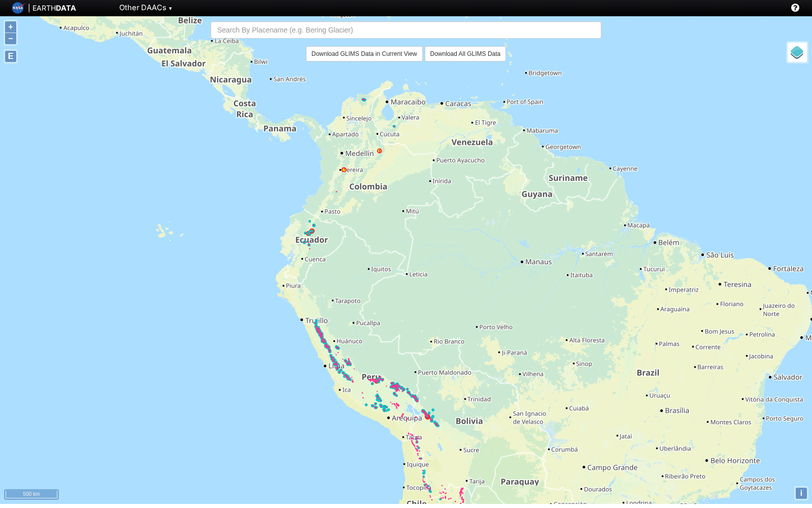Screen dimensions: 812x508
Task: Click the Acapulco city label
Action: pyautogui.click(x=76, y=28)
